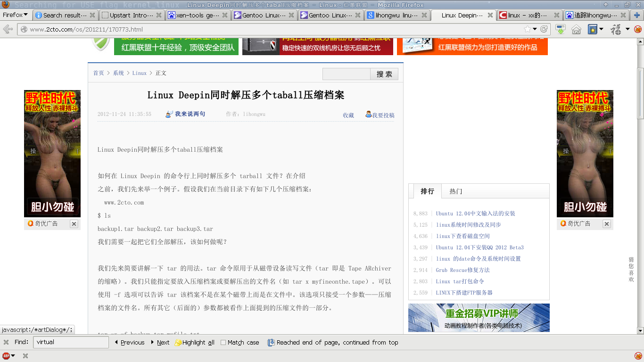The image size is (644, 362).
Task: Open LINUX下搭建FTP服务器 article
Action: pos(464,293)
